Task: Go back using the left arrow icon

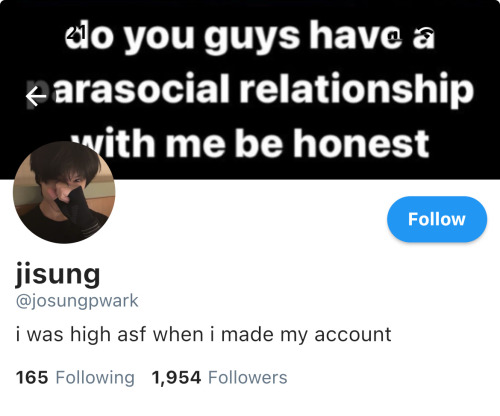Action: pyautogui.click(x=36, y=97)
